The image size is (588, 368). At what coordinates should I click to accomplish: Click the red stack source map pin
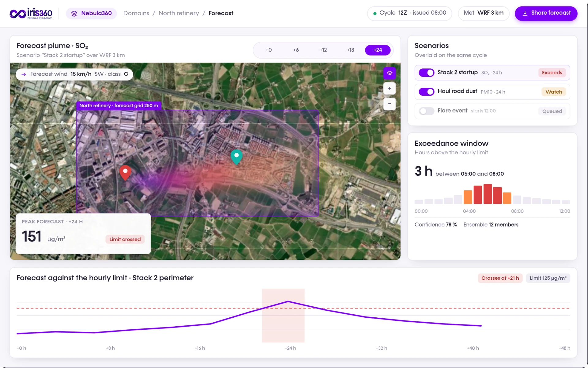tap(125, 173)
